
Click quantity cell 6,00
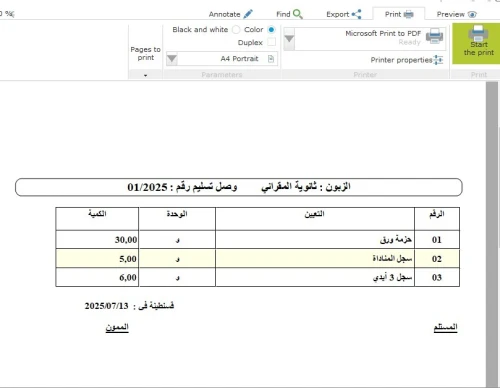point(97,277)
